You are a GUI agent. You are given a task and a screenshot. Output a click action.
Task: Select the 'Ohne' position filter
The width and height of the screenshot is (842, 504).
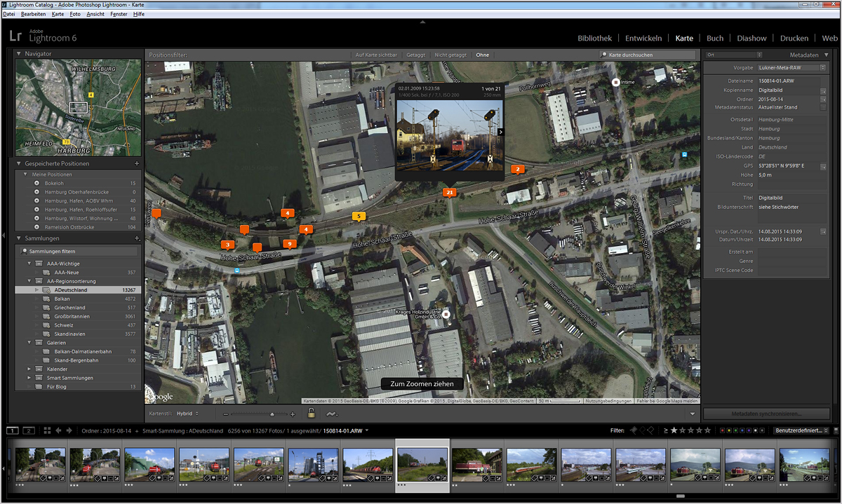pos(482,55)
